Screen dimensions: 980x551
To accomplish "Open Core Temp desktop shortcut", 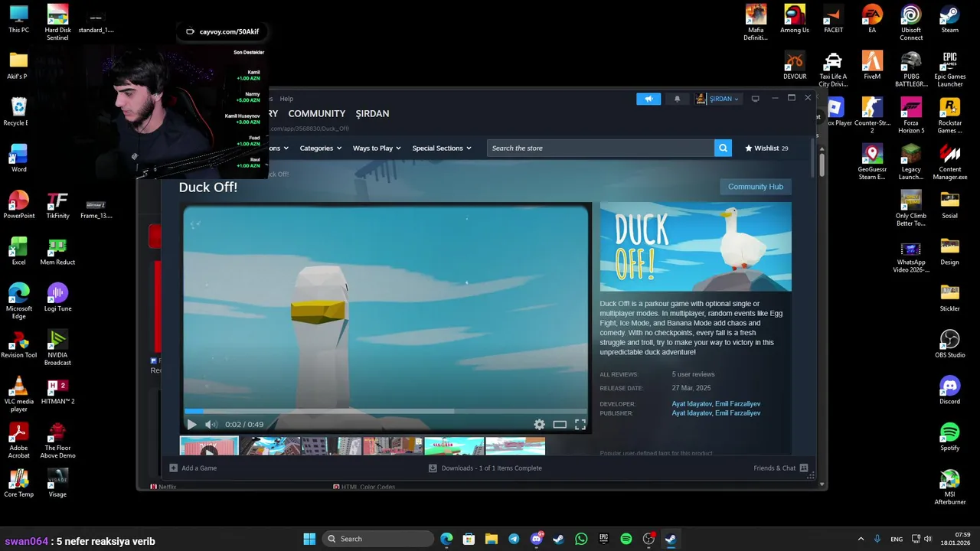I will click(x=19, y=484).
